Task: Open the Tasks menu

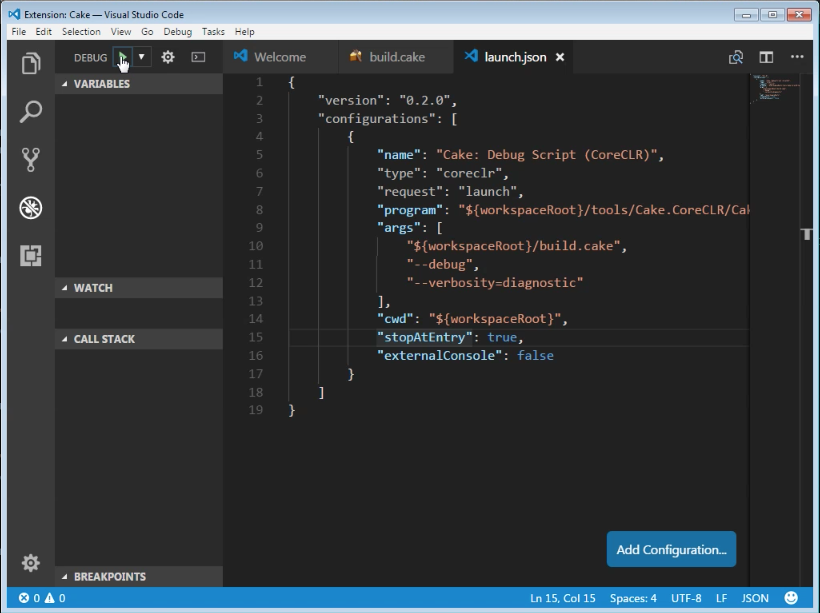Action: (213, 31)
